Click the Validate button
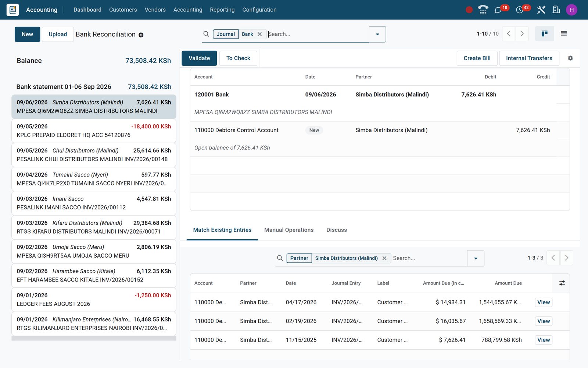 [x=199, y=58]
